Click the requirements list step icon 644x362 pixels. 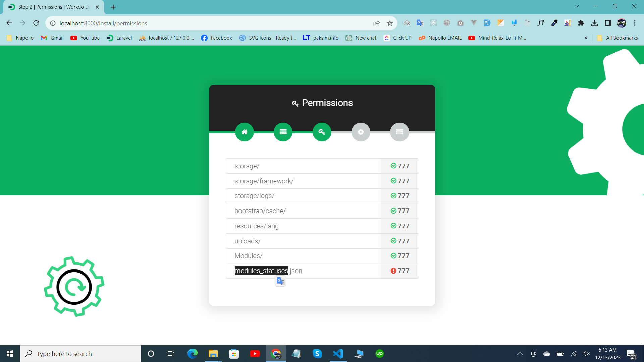[x=283, y=132]
